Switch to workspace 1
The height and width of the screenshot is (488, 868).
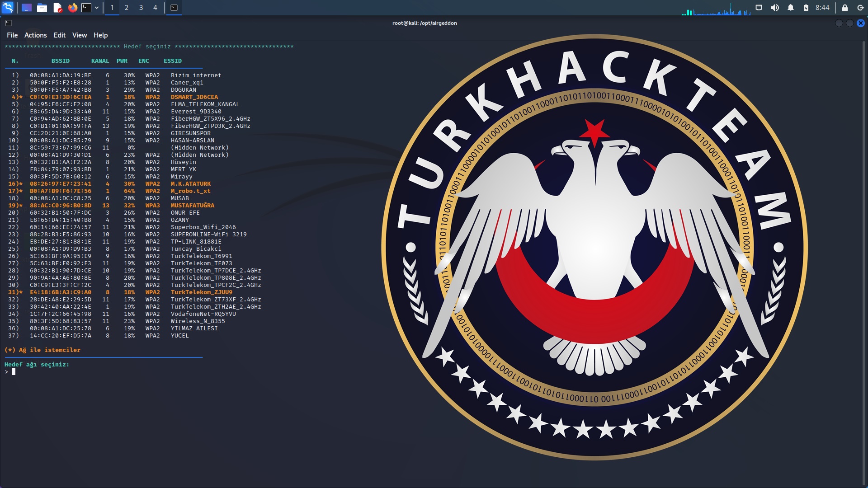pyautogui.click(x=112, y=8)
